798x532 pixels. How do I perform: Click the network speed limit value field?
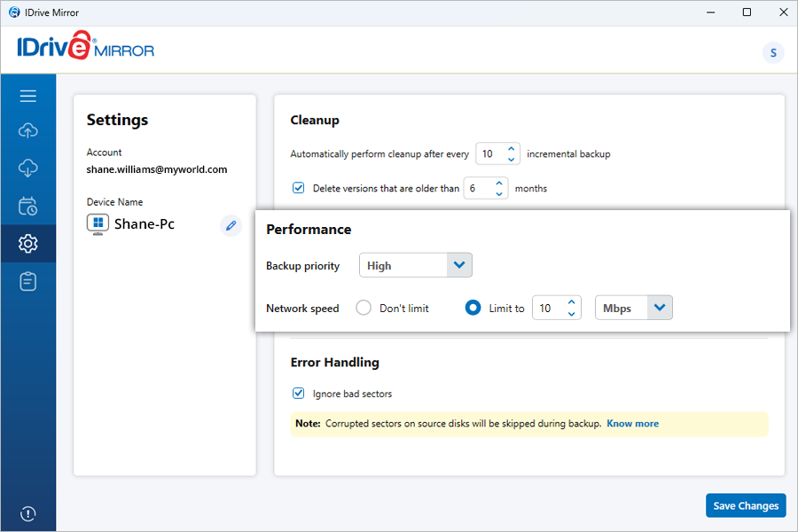[547, 309]
